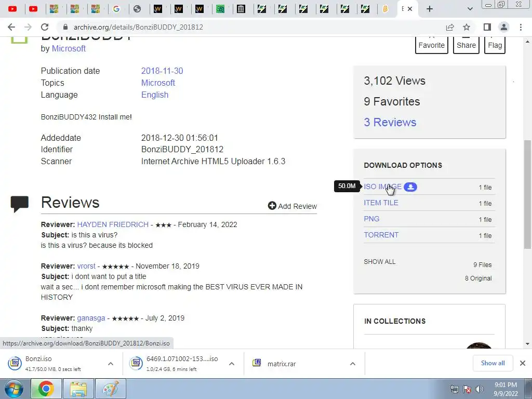
Task: Click the Add Review plus icon
Action: 272,206
